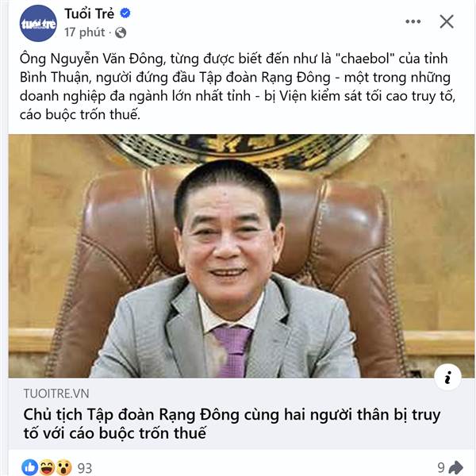View the 93 reactions count

pos(85,468)
